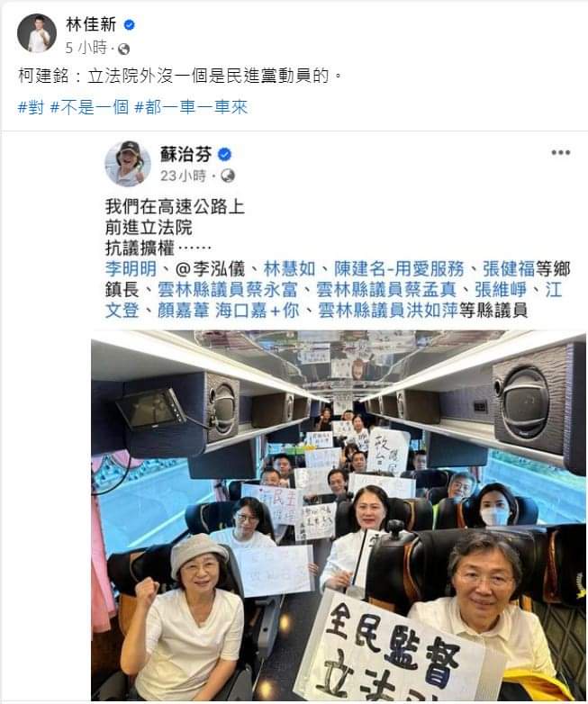Select the #不是一個 hashtag

89,107
